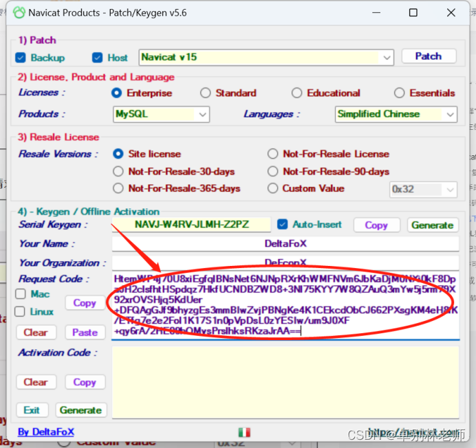The width and height of the screenshot is (476, 448).
Task: Click the 'Licenses :' label
Action: (42, 92)
